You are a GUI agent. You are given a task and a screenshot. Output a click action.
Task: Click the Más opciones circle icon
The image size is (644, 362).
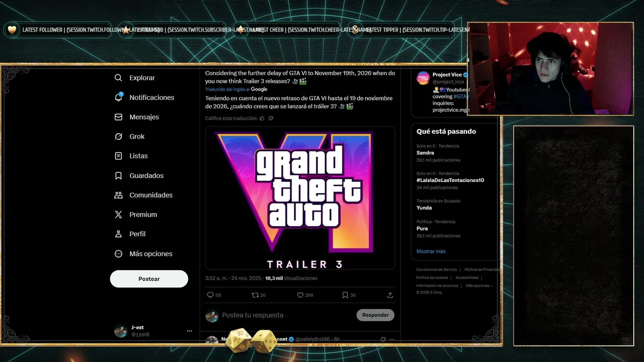click(118, 254)
